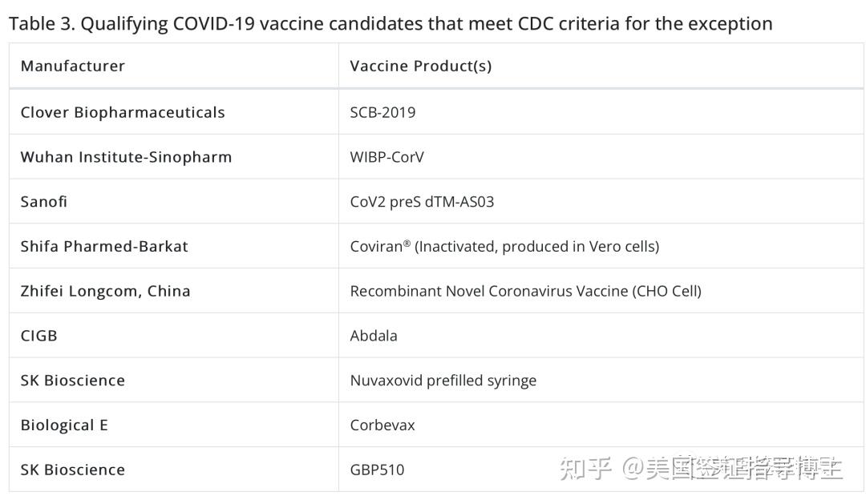Click the Table 3 caption text

click(x=391, y=24)
